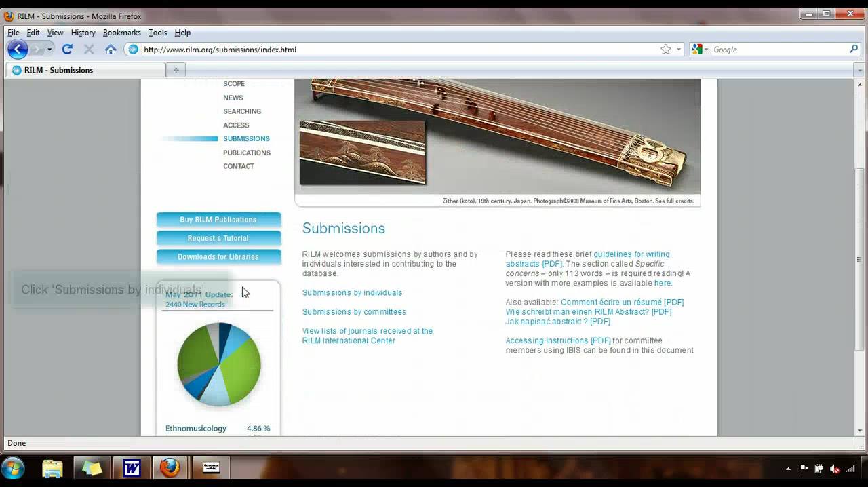868x487 pixels.
Task: Bookmark this page with the star icon
Action: [x=666, y=50]
